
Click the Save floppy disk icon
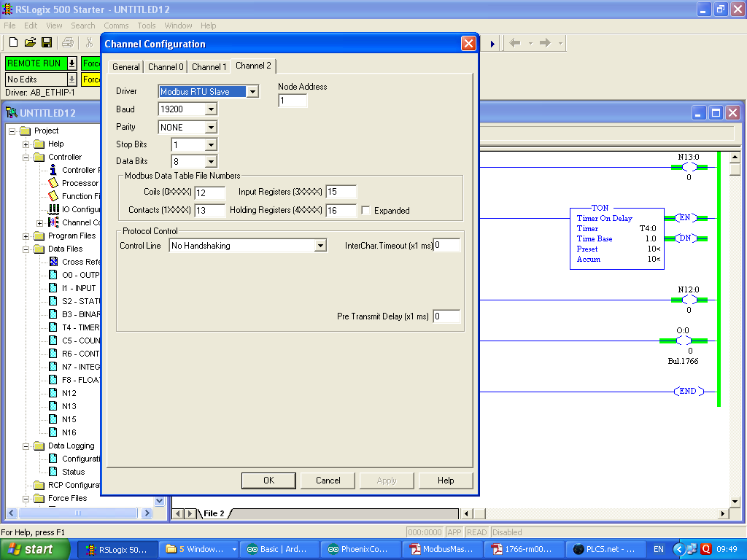click(x=47, y=42)
